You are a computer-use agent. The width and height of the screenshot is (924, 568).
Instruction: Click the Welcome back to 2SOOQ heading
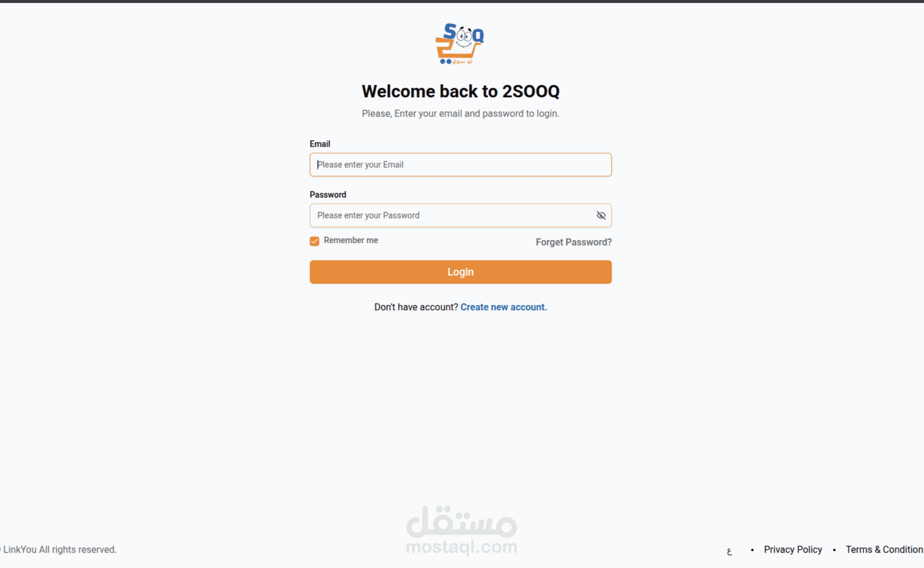pyautogui.click(x=460, y=91)
